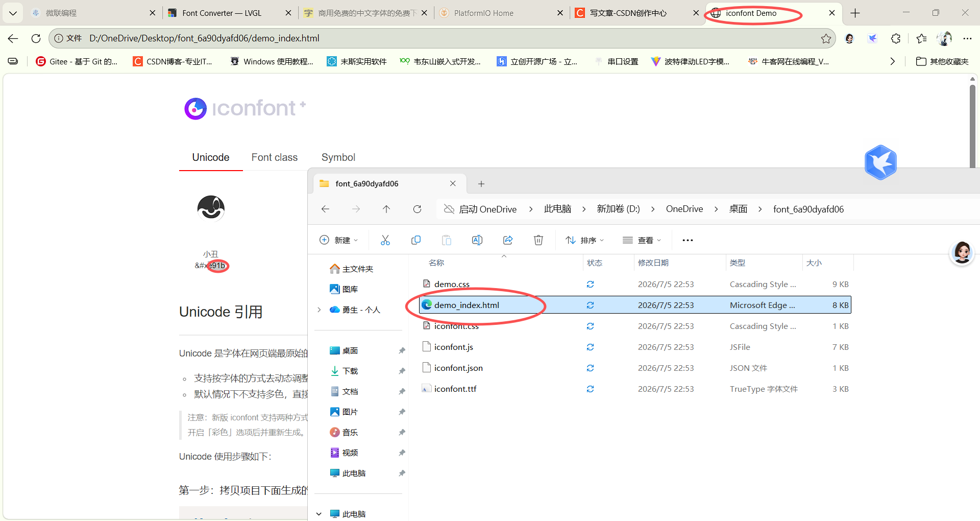The image size is (980, 521).
Task: Select the demo_index.html file
Action: 635,305
